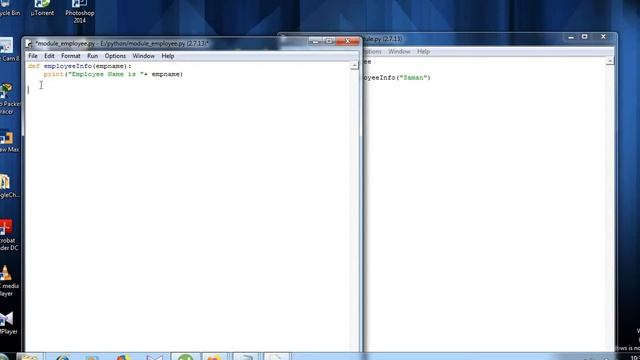
Task: Maximize the module_employee.py editor window
Action: (329, 41)
